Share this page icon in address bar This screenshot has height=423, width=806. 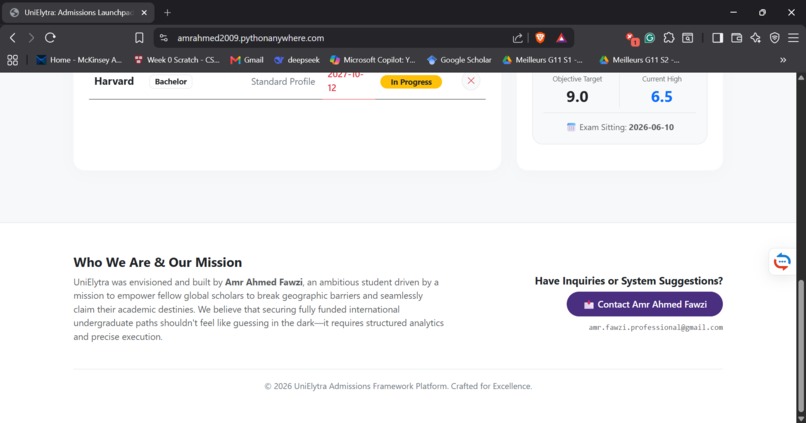517,38
